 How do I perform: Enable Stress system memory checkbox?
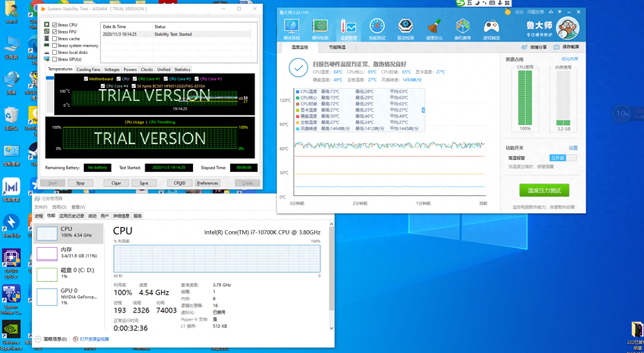54,45
